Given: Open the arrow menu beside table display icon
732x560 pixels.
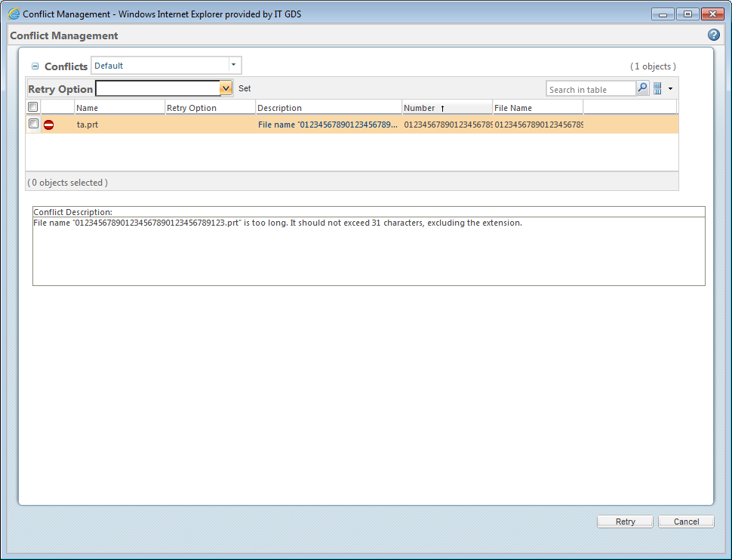Looking at the screenshot, I should click(669, 88).
